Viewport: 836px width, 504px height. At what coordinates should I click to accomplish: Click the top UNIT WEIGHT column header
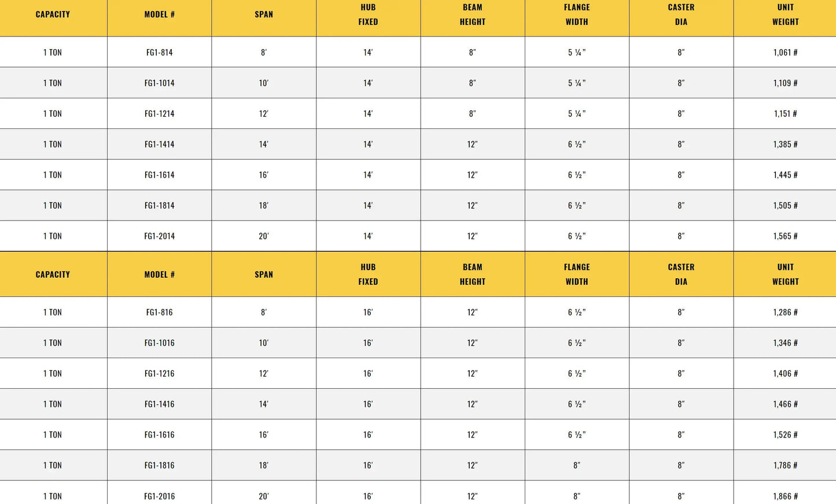click(785, 14)
